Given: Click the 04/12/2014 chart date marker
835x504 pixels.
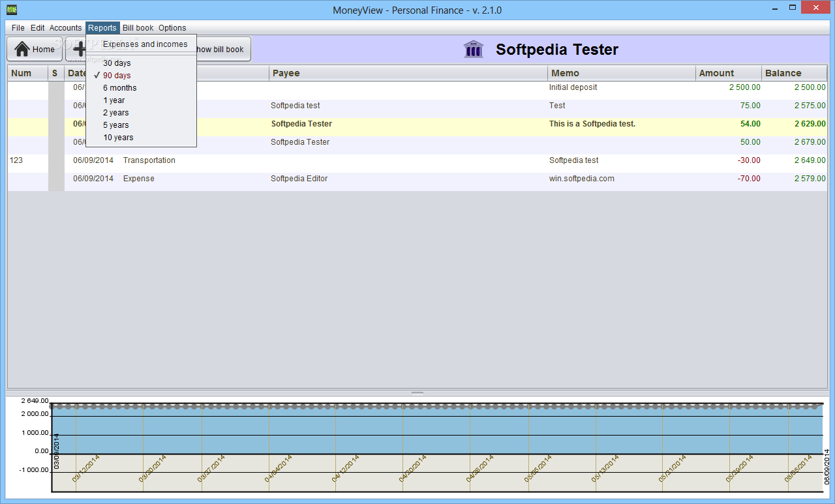Looking at the screenshot, I should pyautogui.click(x=346, y=469).
